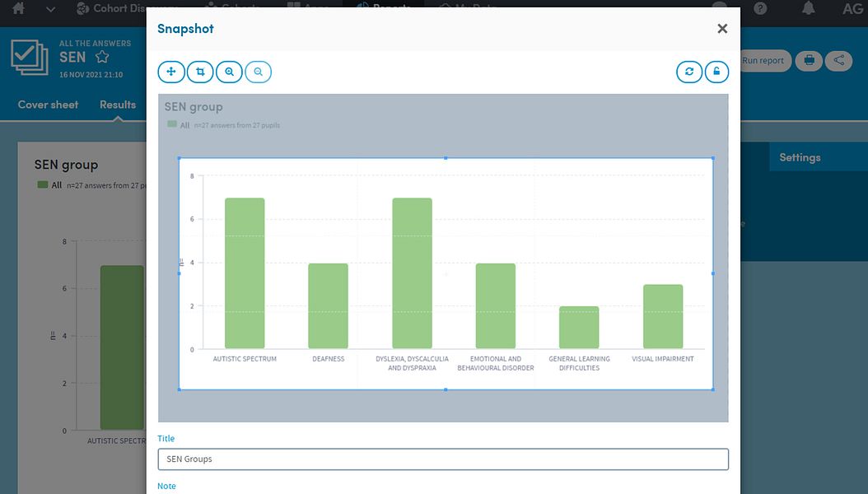Click the Run report button
This screenshot has height=494, width=868.
tap(763, 60)
